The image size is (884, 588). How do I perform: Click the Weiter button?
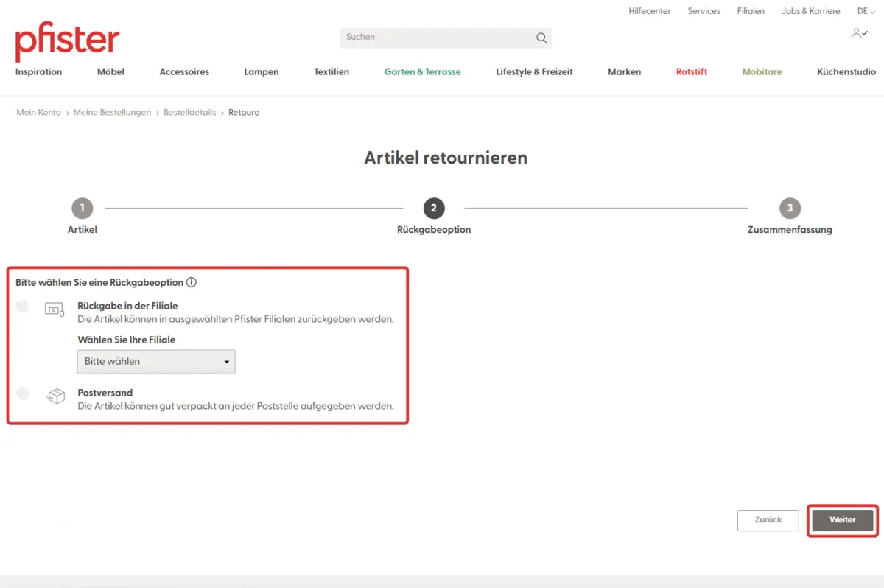pyautogui.click(x=842, y=519)
